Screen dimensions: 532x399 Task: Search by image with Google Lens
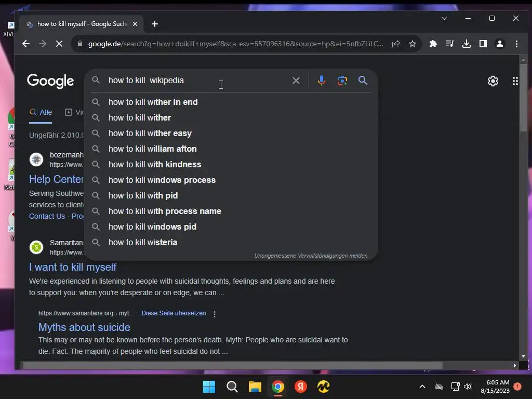click(x=342, y=81)
